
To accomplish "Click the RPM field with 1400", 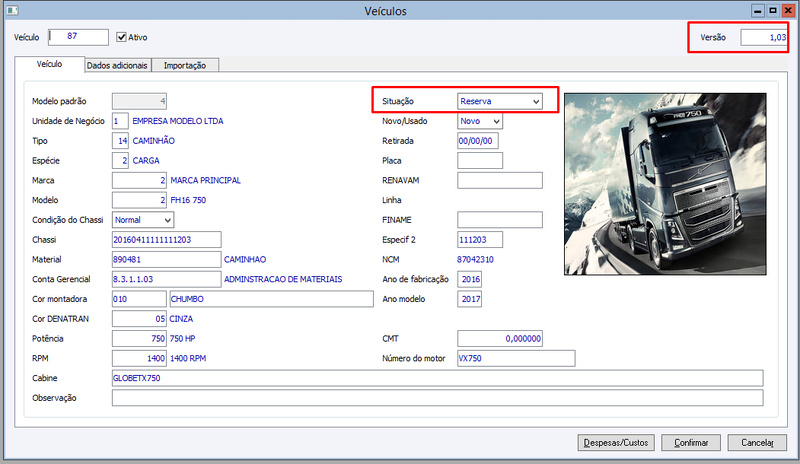I will pyautogui.click(x=139, y=358).
